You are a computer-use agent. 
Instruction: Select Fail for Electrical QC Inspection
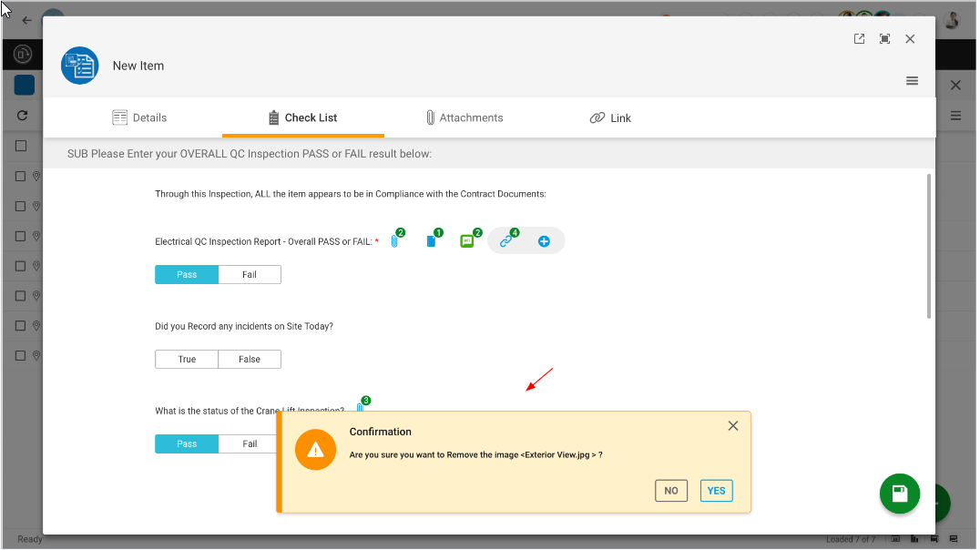(x=250, y=274)
